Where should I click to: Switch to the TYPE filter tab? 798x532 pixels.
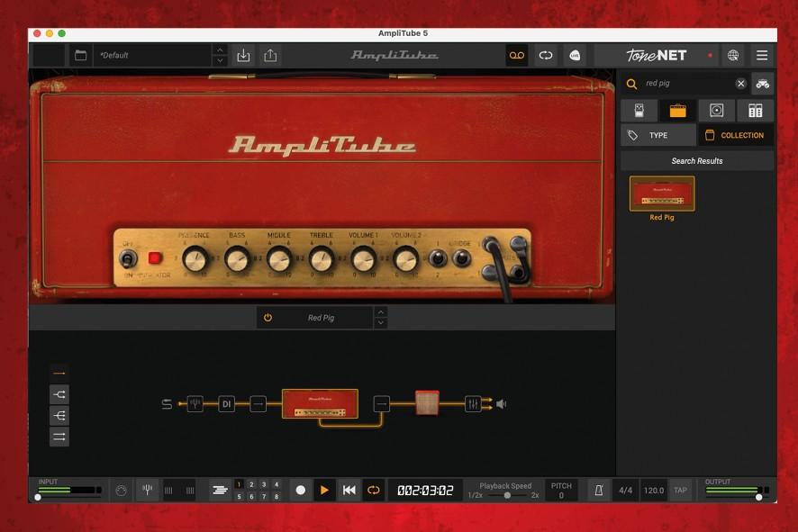click(657, 135)
